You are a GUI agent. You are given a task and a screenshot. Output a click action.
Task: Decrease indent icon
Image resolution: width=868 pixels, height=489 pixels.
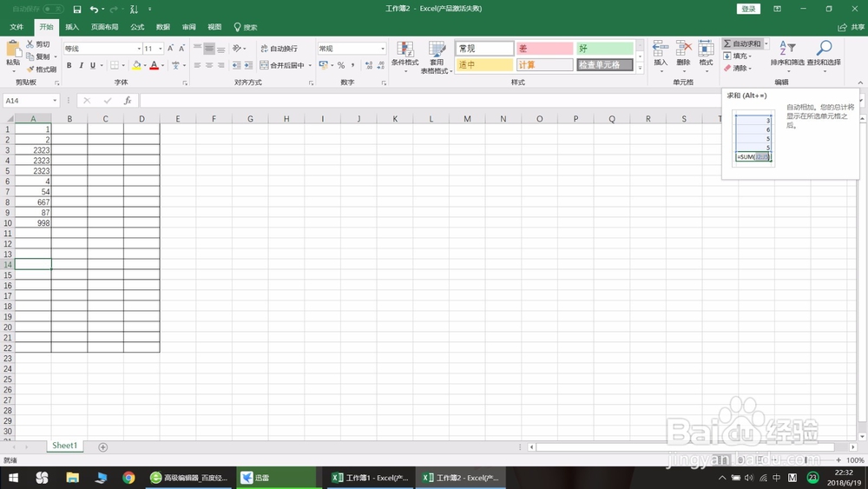tap(236, 65)
